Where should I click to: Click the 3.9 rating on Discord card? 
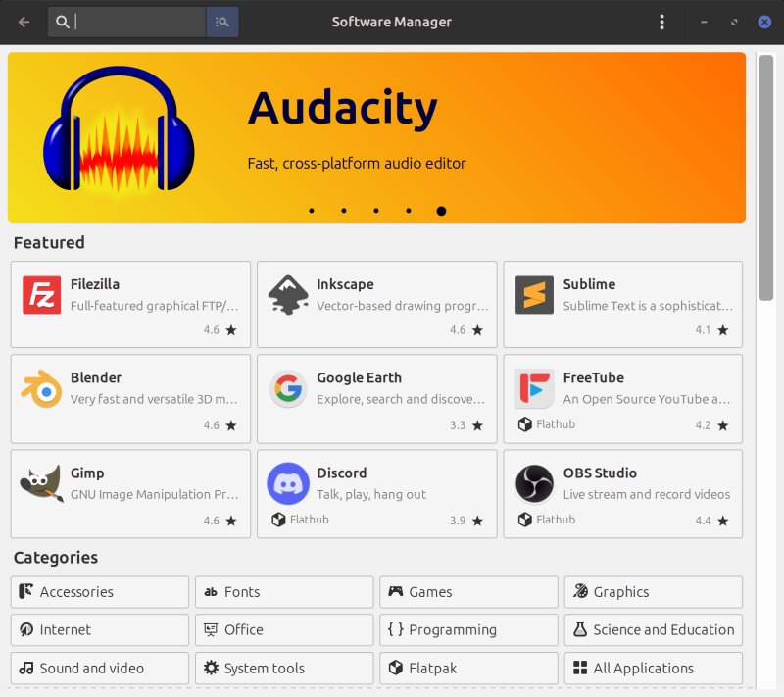[x=458, y=521]
